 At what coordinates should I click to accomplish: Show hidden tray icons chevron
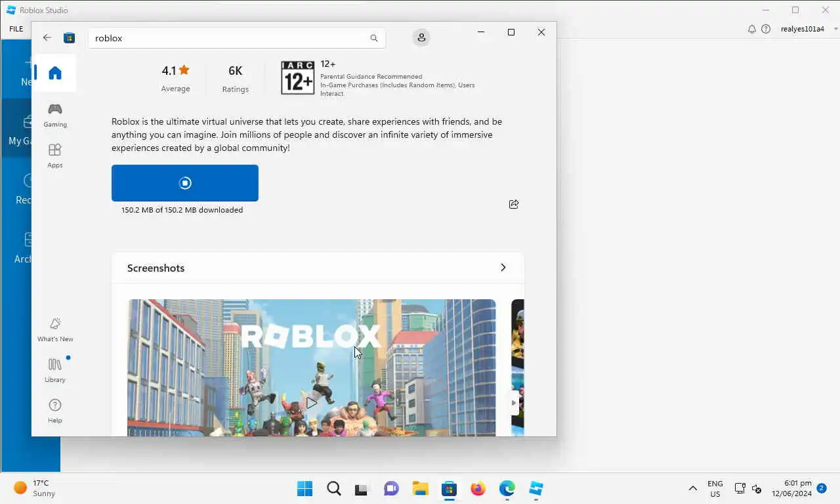[692, 489]
